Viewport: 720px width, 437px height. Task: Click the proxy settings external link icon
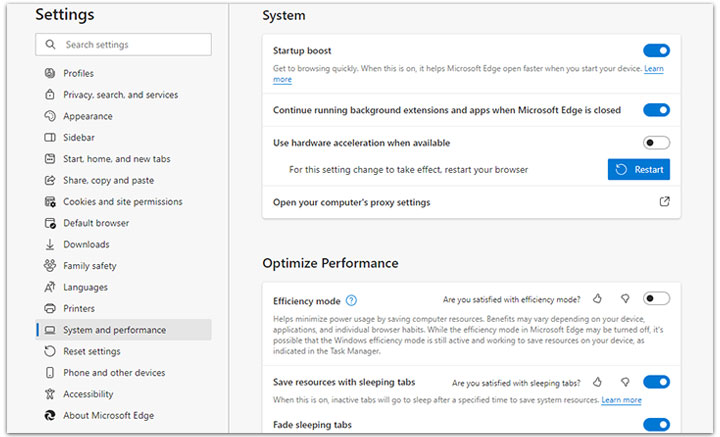[x=665, y=202]
